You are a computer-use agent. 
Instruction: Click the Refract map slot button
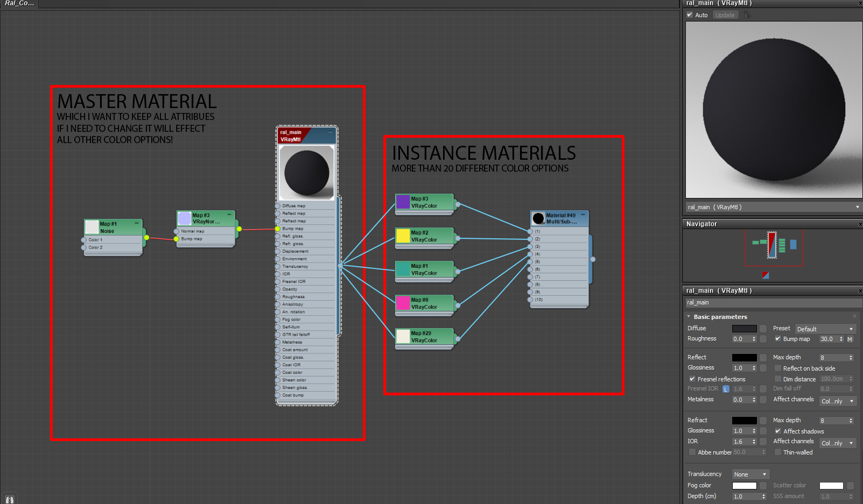click(763, 421)
